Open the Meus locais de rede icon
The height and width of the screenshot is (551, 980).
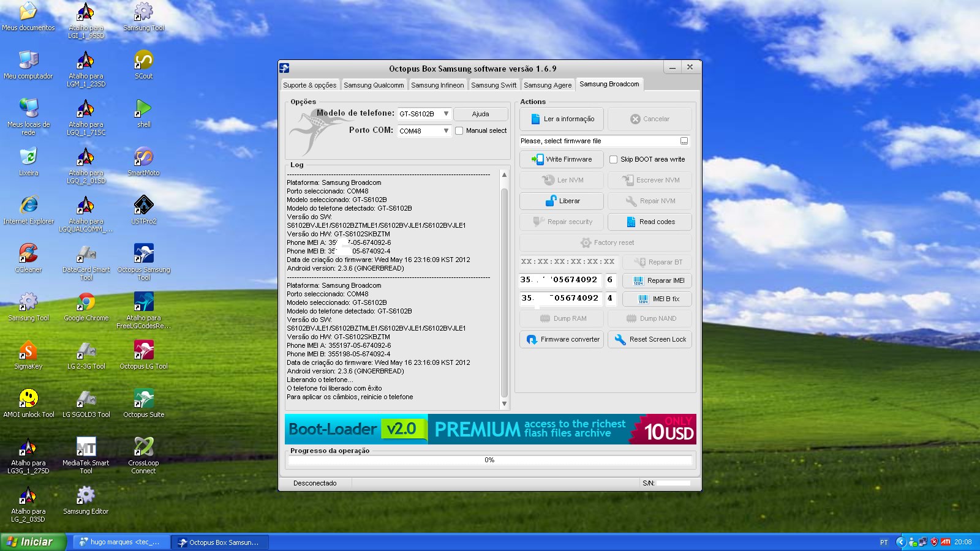28,115
